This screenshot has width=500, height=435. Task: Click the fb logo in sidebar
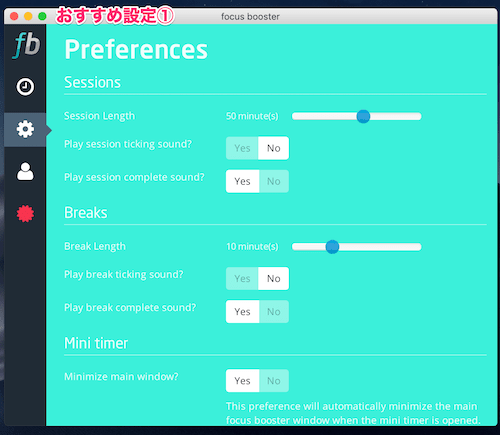[x=27, y=45]
